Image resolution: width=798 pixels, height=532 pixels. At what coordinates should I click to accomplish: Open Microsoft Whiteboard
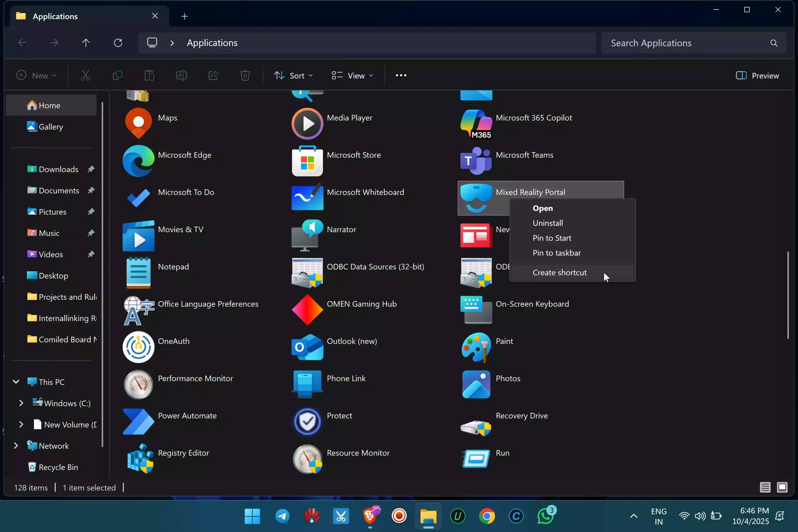[366, 192]
